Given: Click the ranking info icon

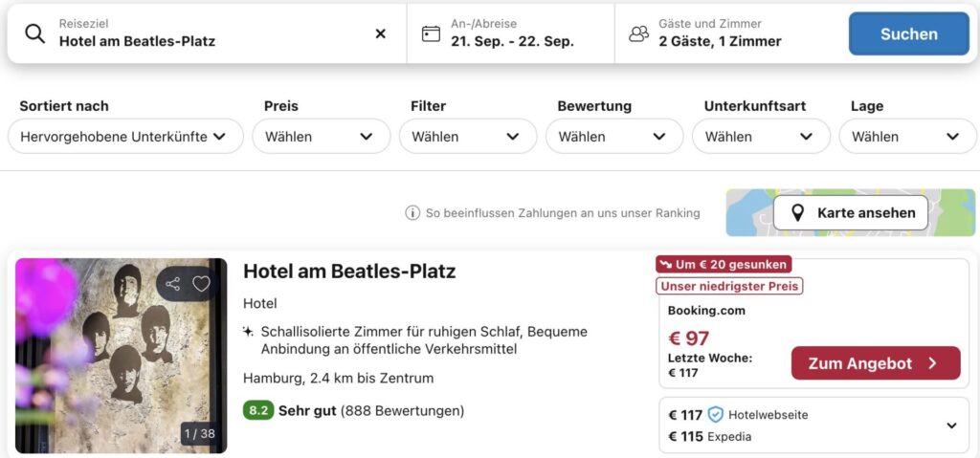Looking at the screenshot, I should [x=412, y=213].
